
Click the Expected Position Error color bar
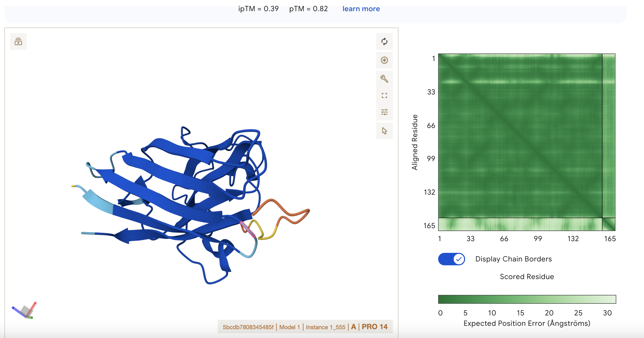click(527, 299)
